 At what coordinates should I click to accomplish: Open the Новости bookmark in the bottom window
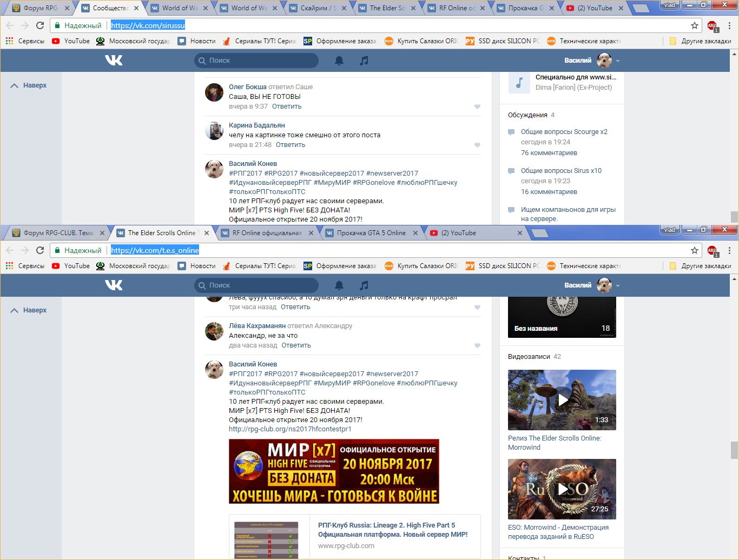click(196, 266)
